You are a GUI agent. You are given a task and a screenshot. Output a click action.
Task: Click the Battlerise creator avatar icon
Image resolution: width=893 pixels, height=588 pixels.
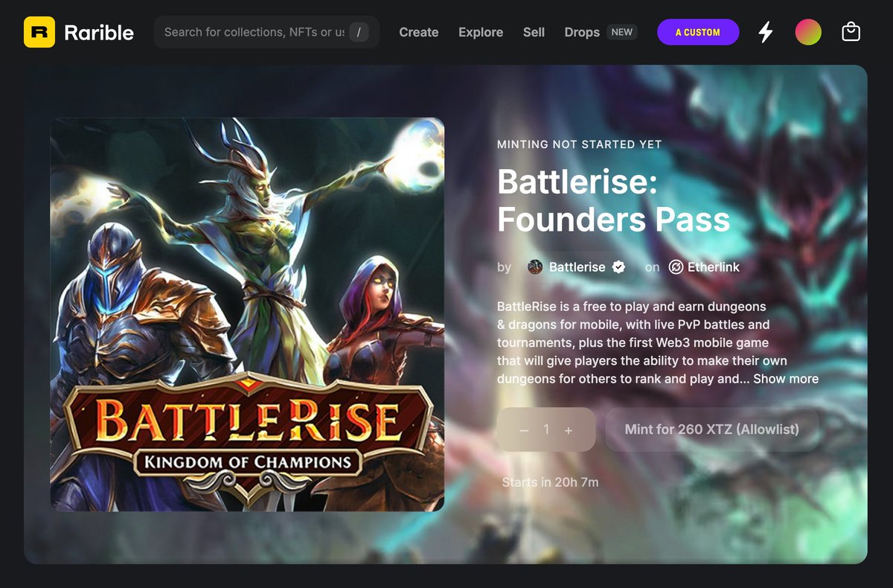535,267
